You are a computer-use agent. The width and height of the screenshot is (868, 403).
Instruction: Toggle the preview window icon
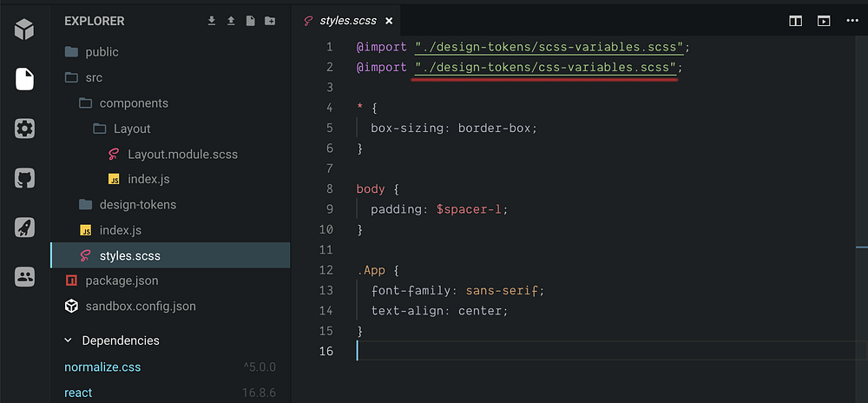click(824, 21)
